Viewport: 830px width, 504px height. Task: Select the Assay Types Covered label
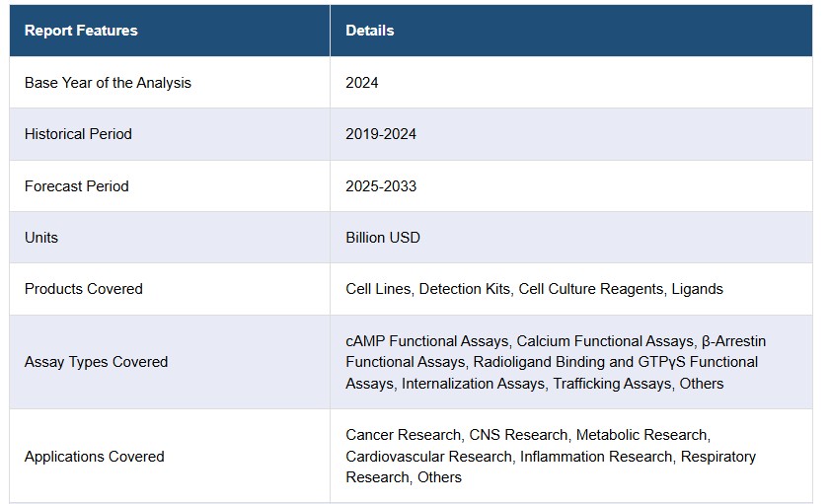click(96, 362)
